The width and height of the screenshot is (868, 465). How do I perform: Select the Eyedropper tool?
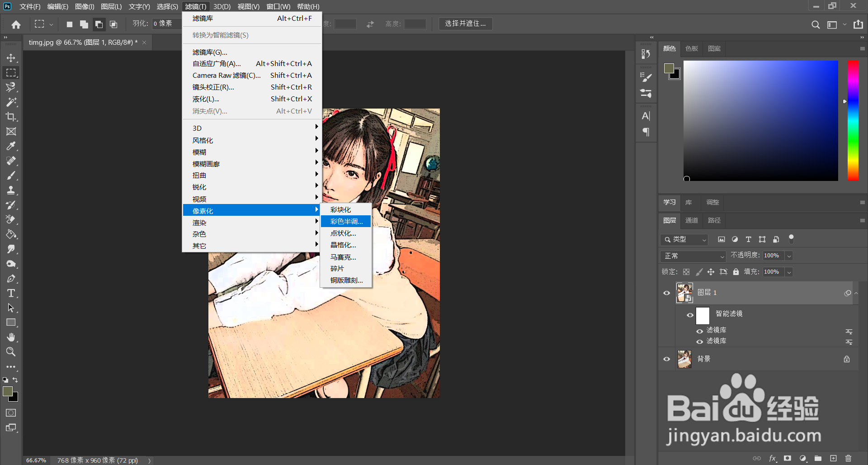point(11,146)
